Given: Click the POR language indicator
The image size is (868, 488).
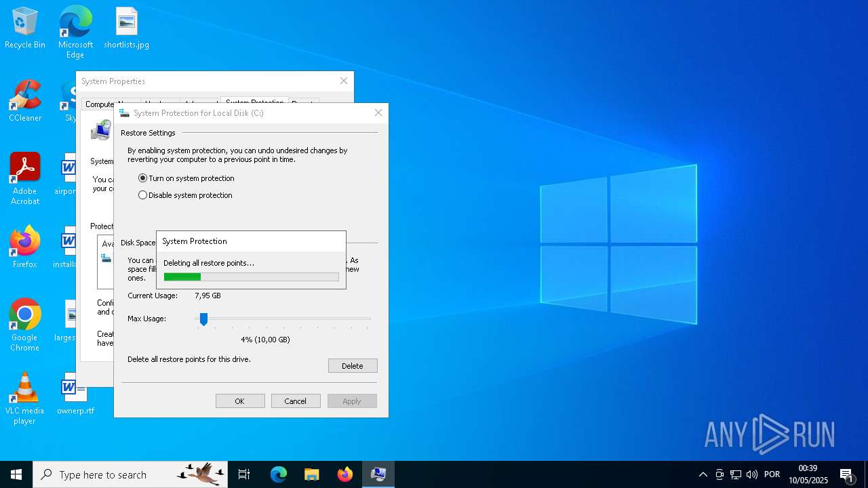Looking at the screenshot, I should pyautogui.click(x=772, y=474).
